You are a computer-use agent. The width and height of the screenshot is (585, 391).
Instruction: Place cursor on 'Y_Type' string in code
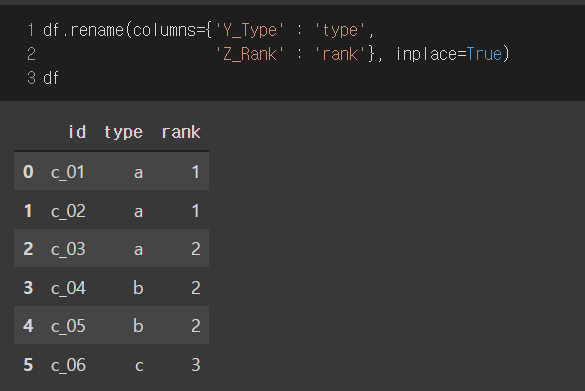pos(250,31)
